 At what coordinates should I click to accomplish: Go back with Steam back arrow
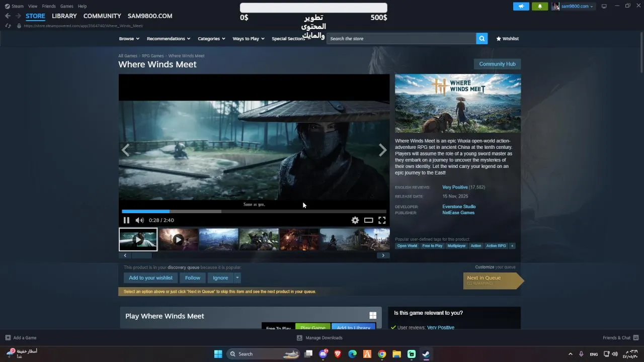coord(8,16)
